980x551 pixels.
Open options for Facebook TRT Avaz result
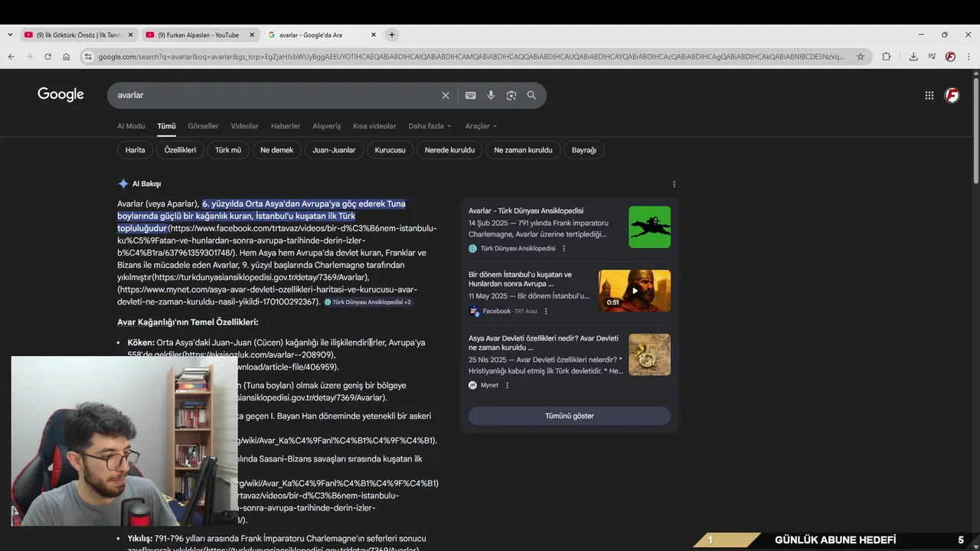(546, 311)
